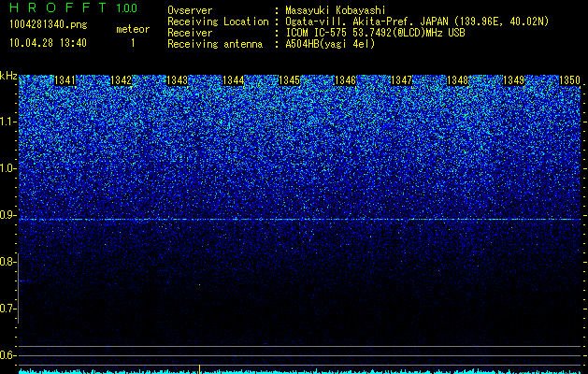
Task: Click the 0.8 kHz axis label
Action: pyautogui.click(x=7, y=262)
